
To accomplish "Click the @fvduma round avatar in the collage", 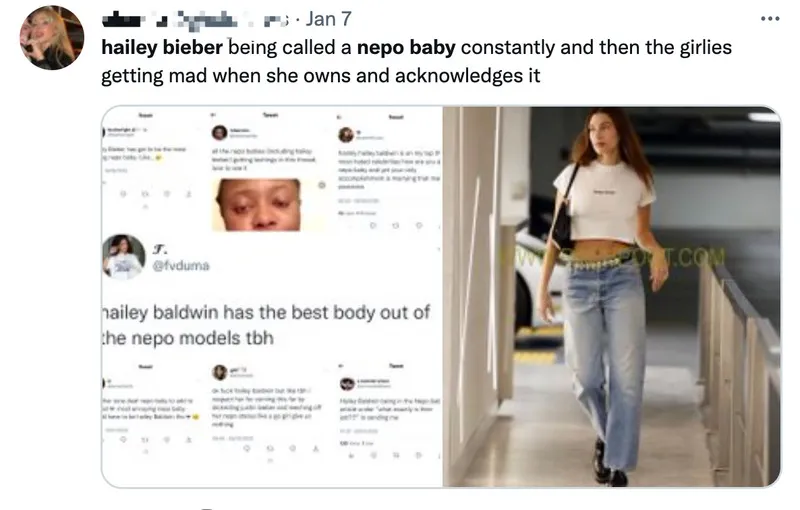I will point(123,256).
